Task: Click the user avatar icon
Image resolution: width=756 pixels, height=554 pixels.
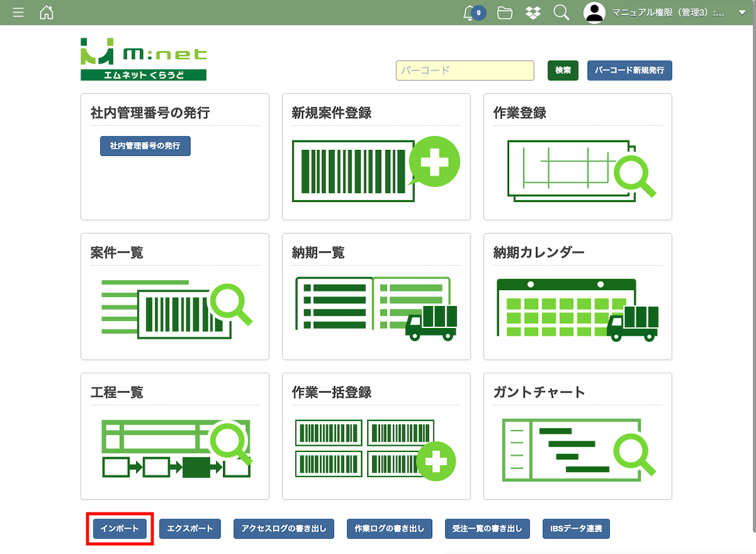Action: [x=595, y=13]
